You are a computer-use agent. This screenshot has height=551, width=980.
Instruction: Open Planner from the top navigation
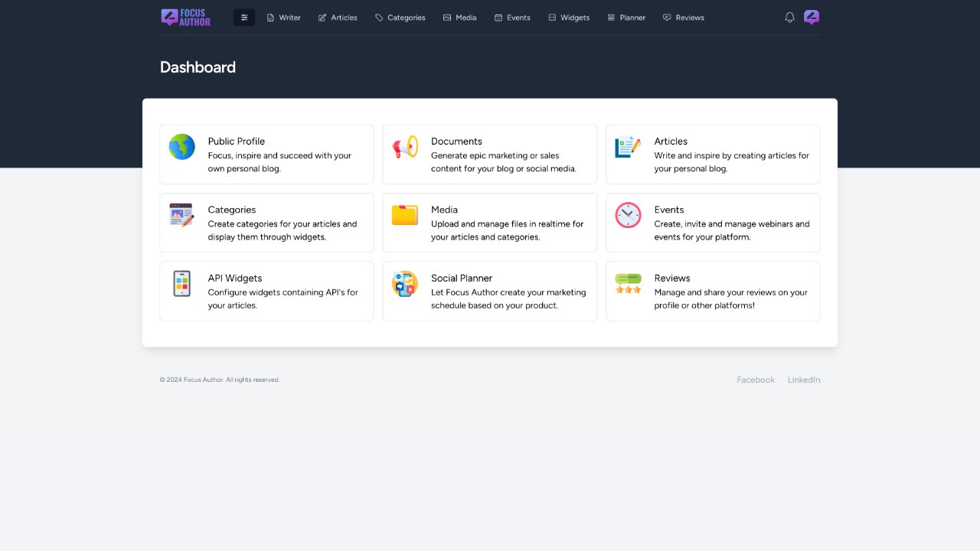[626, 18]
